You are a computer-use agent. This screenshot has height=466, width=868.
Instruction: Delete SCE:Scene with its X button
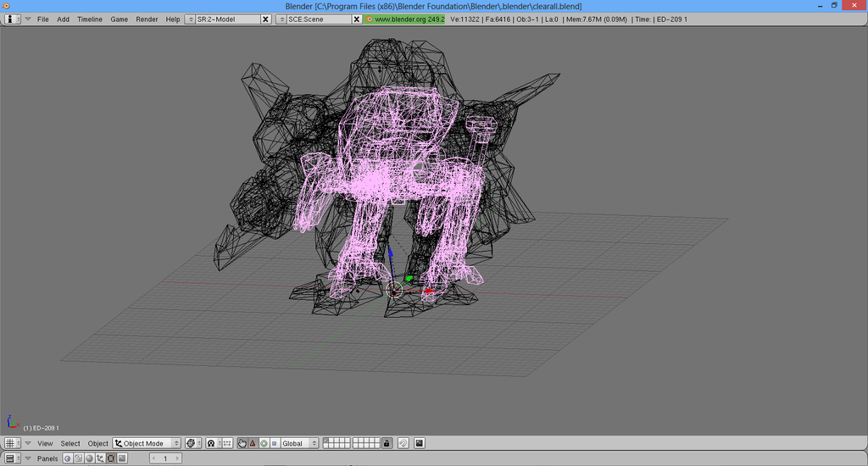coord(357,19)
